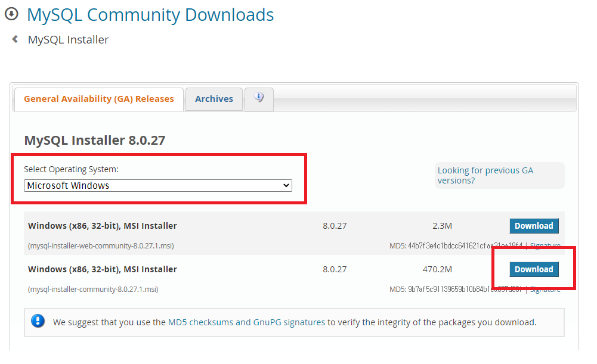
Task: Open Looking for previous GA versions link
Action: click(485, 175)
